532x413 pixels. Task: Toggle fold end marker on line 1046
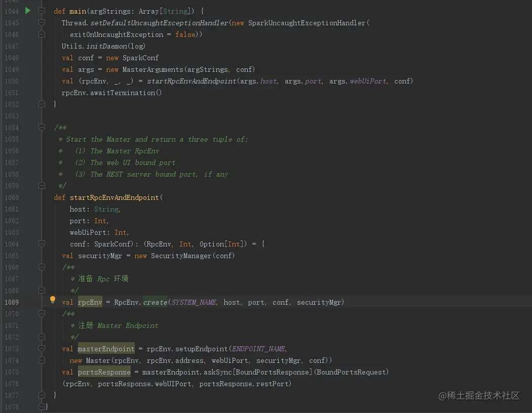click(42, 34)
